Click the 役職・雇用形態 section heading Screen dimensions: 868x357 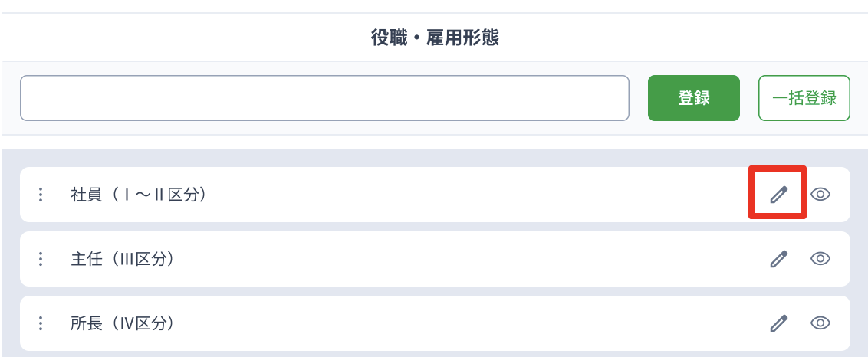click(435, 38)
